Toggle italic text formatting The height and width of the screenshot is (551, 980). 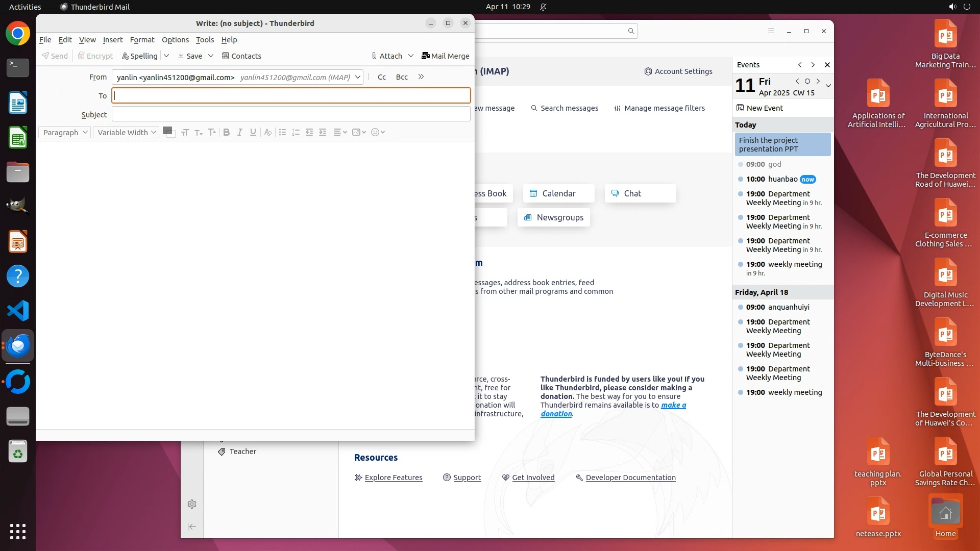coord(240,132)
